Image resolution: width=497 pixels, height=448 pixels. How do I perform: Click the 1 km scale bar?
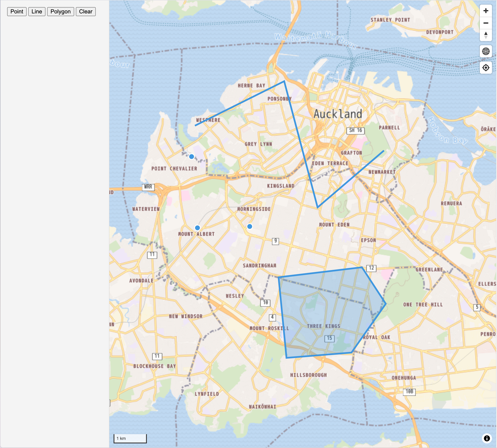pyautogui.click(x=130, y=438)
